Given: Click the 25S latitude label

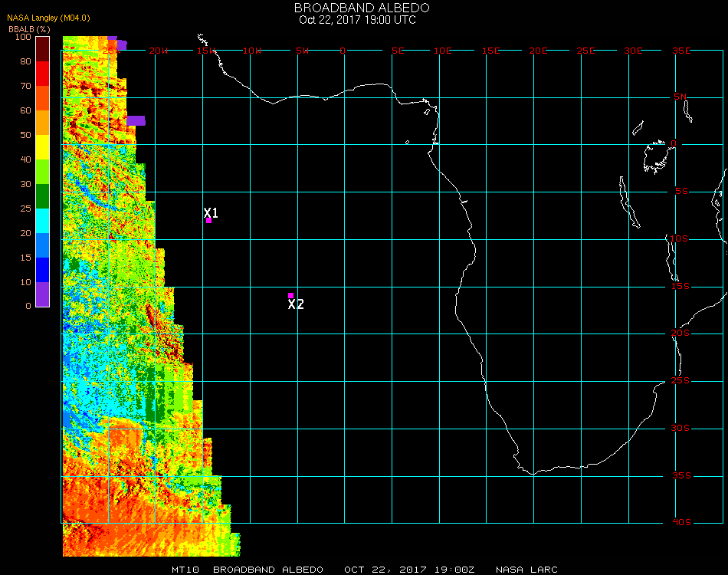Looking at the screenshot, I should coord(680,380).
